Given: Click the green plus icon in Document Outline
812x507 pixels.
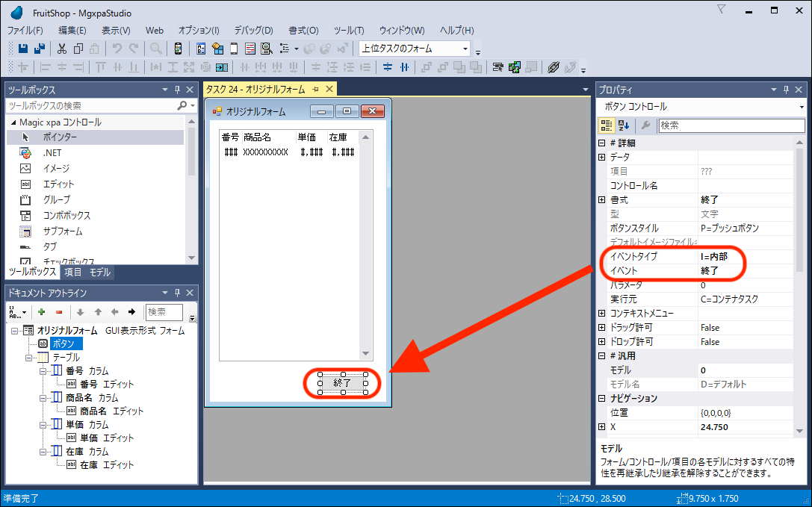Looking at the screenshot, I should click(x=42, y=312).
